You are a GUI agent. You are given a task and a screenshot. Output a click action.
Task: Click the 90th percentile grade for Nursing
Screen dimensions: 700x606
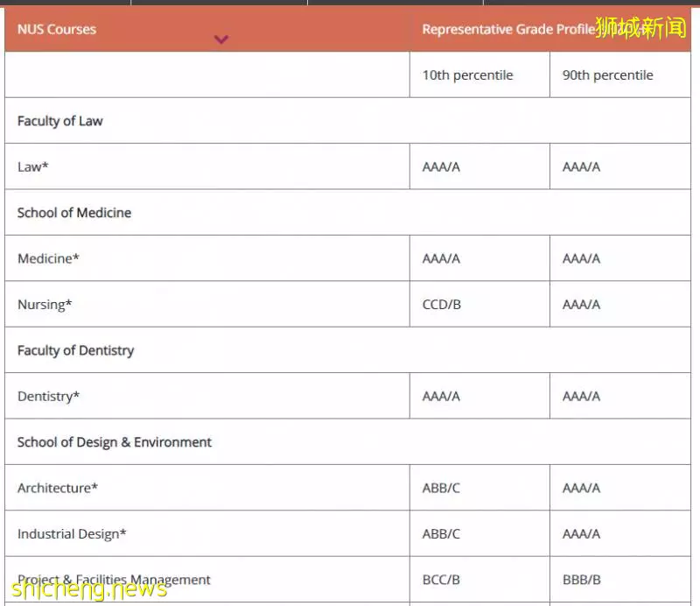(581, 305)
